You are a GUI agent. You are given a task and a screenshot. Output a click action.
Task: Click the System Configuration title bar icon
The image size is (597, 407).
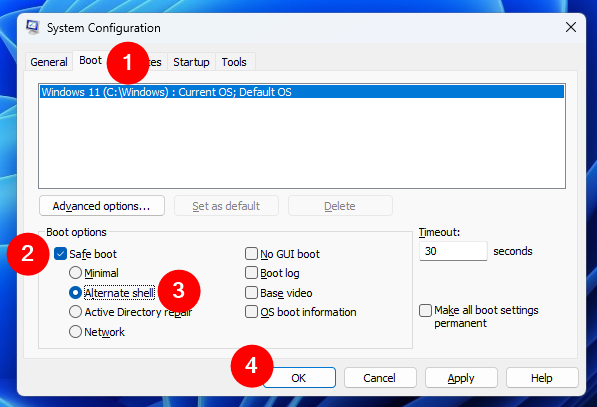point(33,27)
